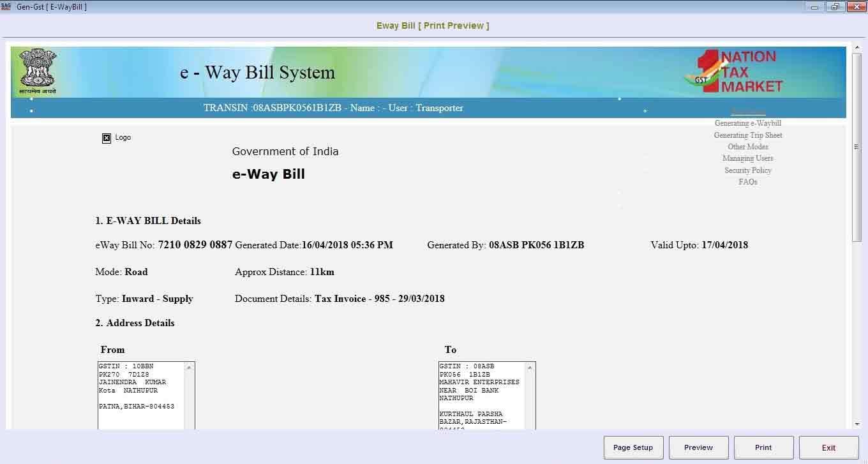Open the Managing Users link
Viewport: 868px width, 464px height.
tap(747, 158)
